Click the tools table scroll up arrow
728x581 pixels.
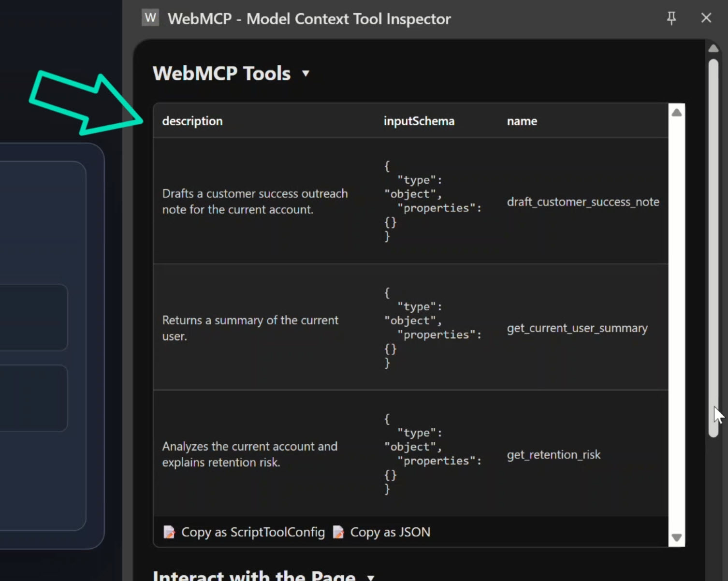point(677,113)
